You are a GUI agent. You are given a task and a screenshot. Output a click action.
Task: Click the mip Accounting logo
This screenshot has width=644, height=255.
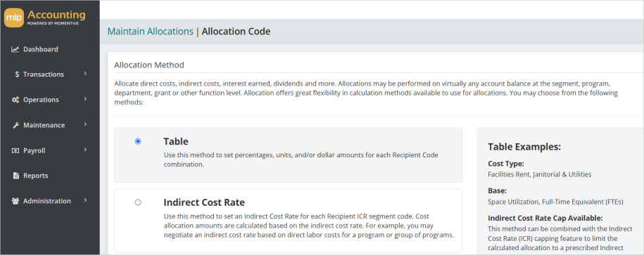pos(45,18)
